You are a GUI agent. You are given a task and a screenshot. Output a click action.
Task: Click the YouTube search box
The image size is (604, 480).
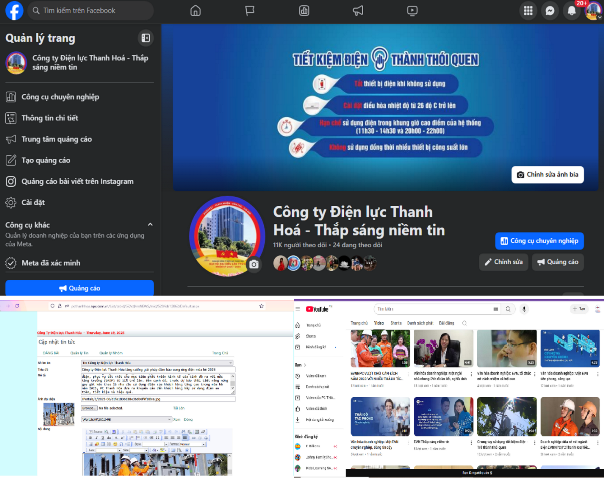pos(436,309)
